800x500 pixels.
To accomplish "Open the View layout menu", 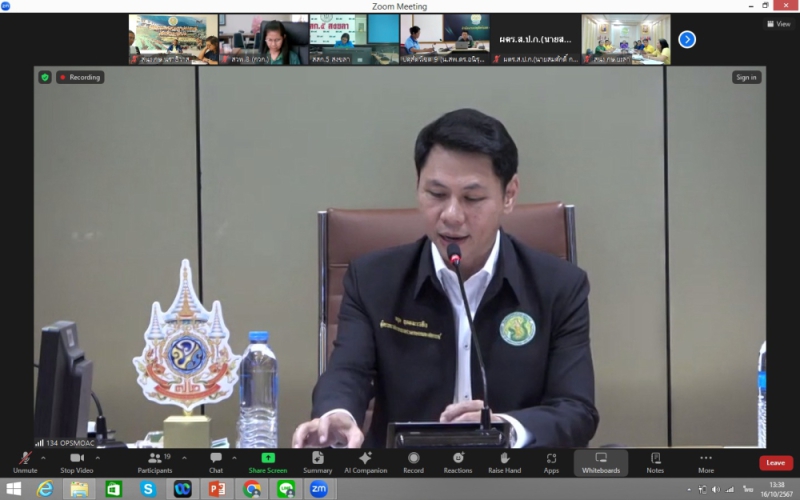I will point(778,24).
